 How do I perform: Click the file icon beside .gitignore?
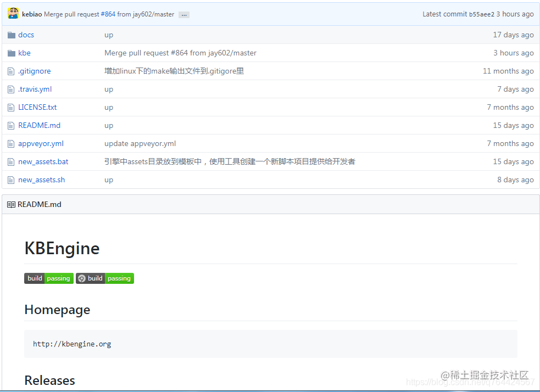click(x=10, y=71)
